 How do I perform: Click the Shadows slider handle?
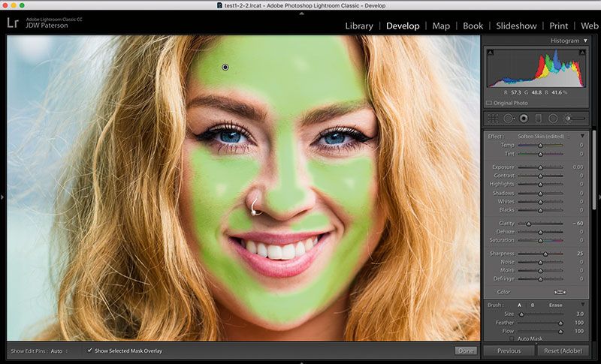(540, 194)
